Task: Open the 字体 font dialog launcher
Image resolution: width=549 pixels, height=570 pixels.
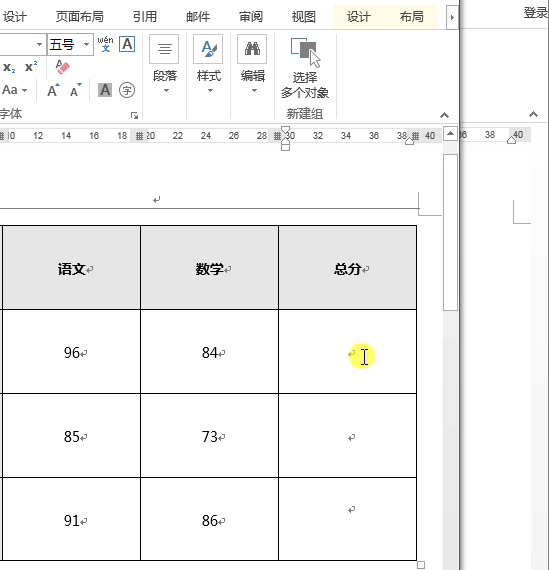Action: [134, 115]
